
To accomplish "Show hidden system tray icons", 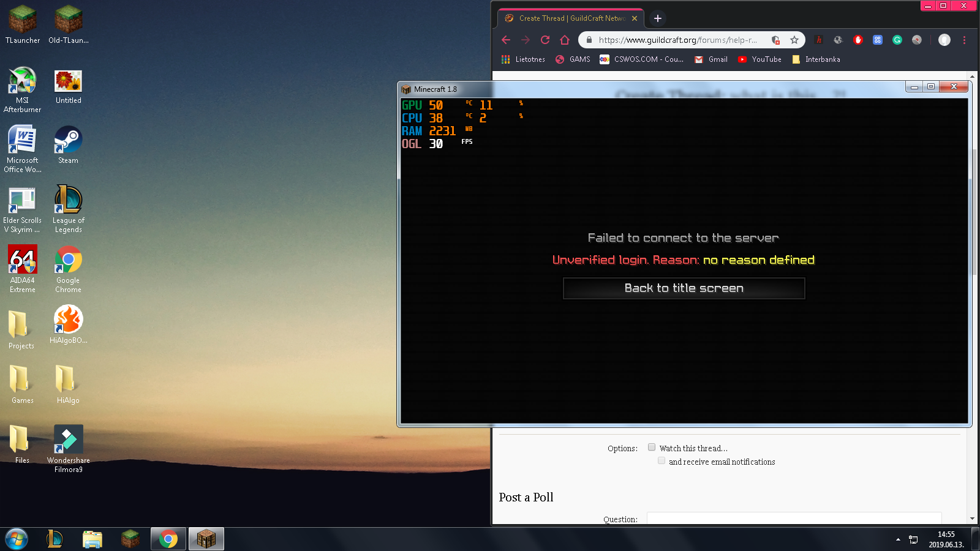I will (898, 539).
